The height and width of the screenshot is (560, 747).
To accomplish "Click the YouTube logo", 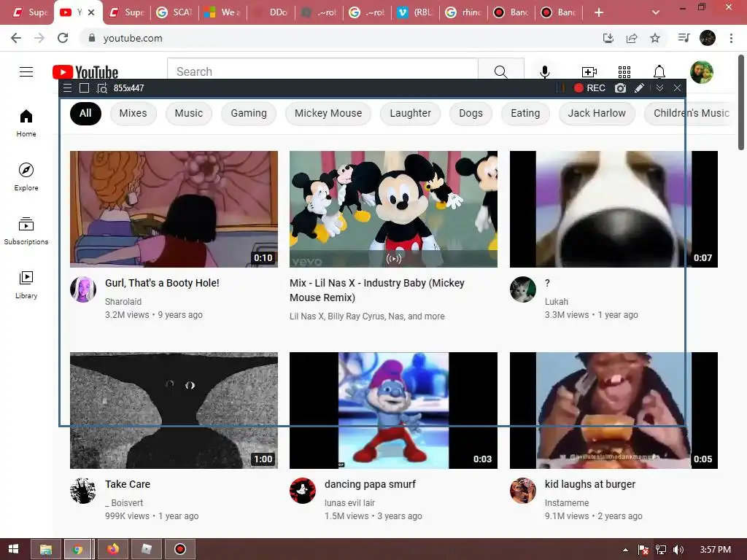I will [85, 72].
